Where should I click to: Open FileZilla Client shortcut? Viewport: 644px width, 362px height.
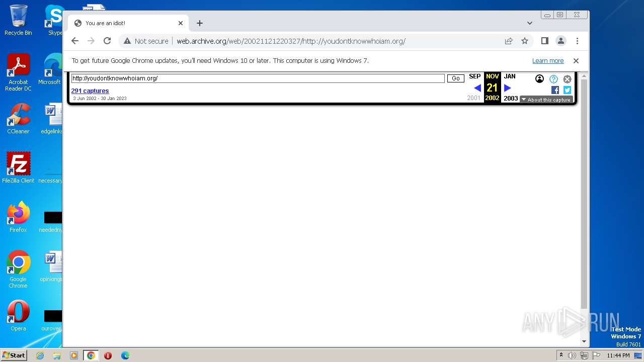point(18,168)
